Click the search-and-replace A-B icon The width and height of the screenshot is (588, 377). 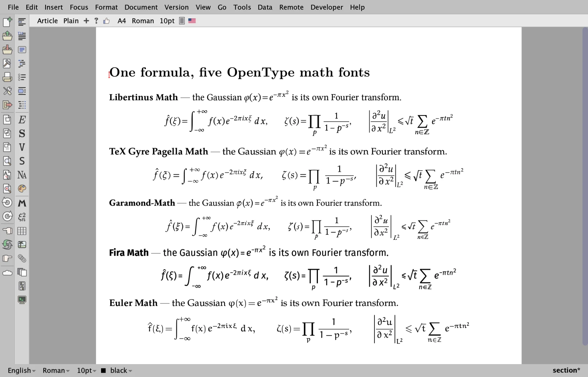pyautogui.click(x=7, y=175)
